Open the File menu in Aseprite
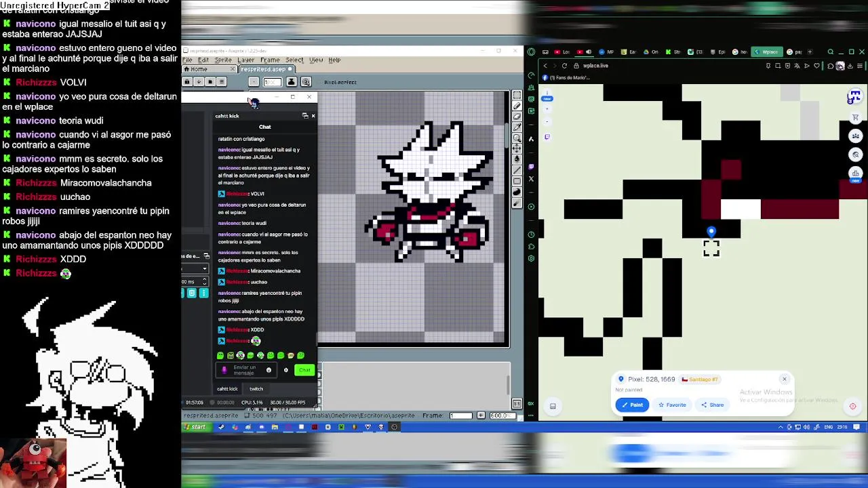This screenshot has width=868, height=488. pyautogui.click(x=187, y=60)
